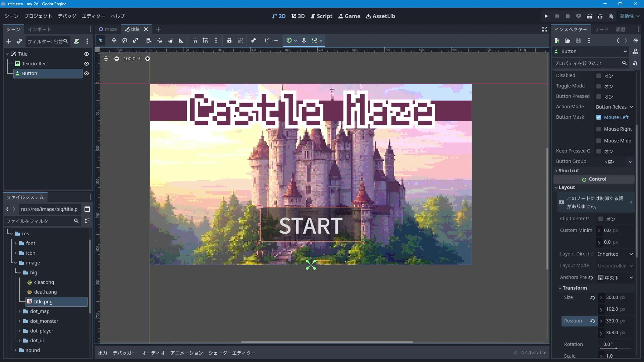Open the デバッグ menu
Image resolution: width=644 pixels, height=362 pixels.
67,16
